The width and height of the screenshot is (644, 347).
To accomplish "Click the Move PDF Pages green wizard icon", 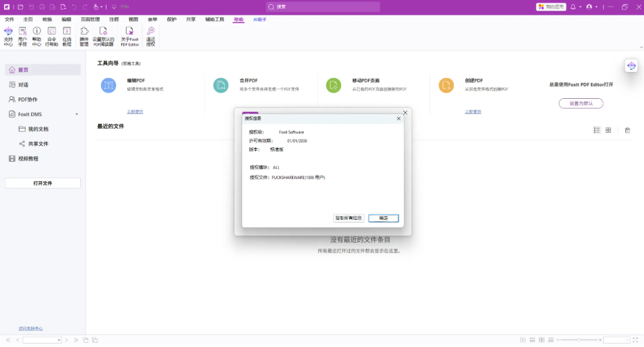I will [x=333, y=86].
